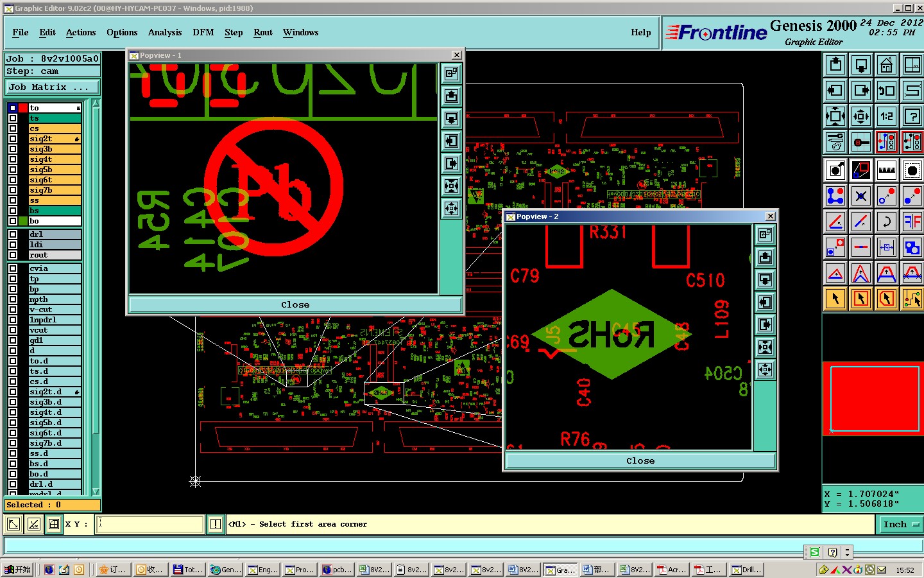This screenshot has height=578, width=924.
Task: Click the pan left icon in right toolbar
Action: click(835, 91)
